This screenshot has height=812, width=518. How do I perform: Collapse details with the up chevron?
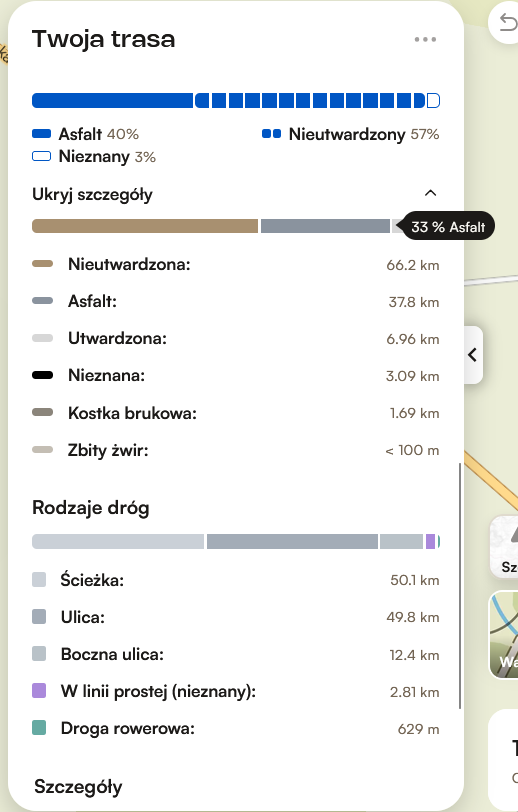pyautogui.click(x=430, y=193)
